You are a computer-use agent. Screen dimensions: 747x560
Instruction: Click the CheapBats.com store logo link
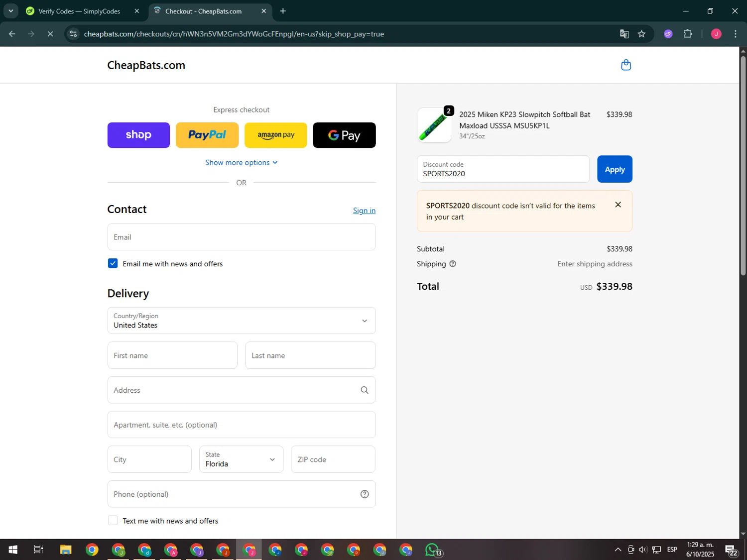pyautogui.click(x=146, y=65)
